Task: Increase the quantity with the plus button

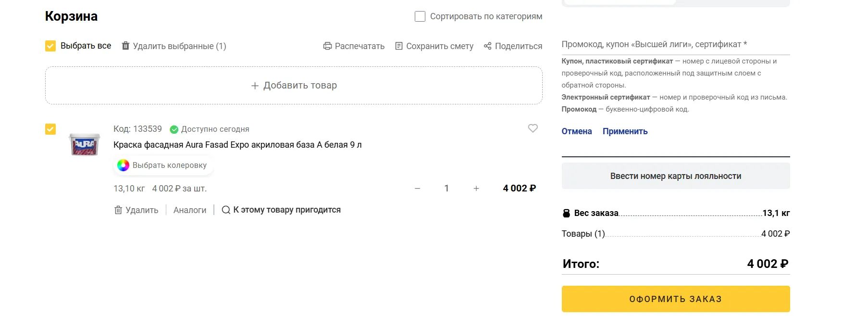Action: [476, 189]
